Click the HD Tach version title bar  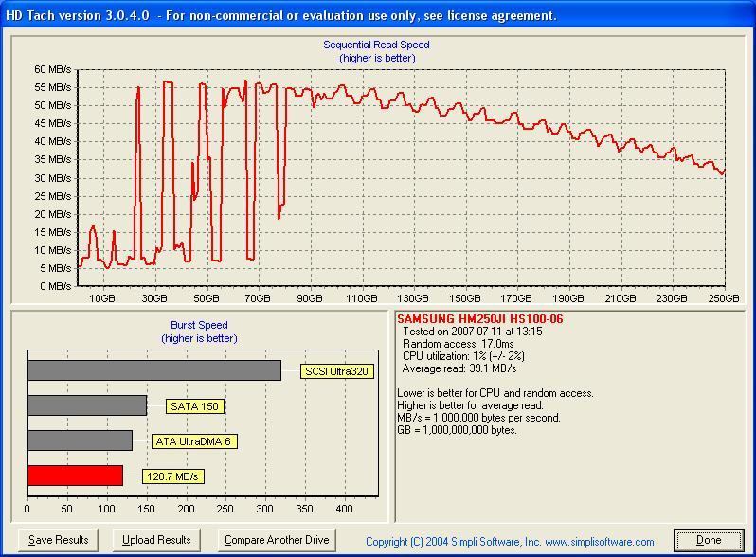click(x=378, y=15)
